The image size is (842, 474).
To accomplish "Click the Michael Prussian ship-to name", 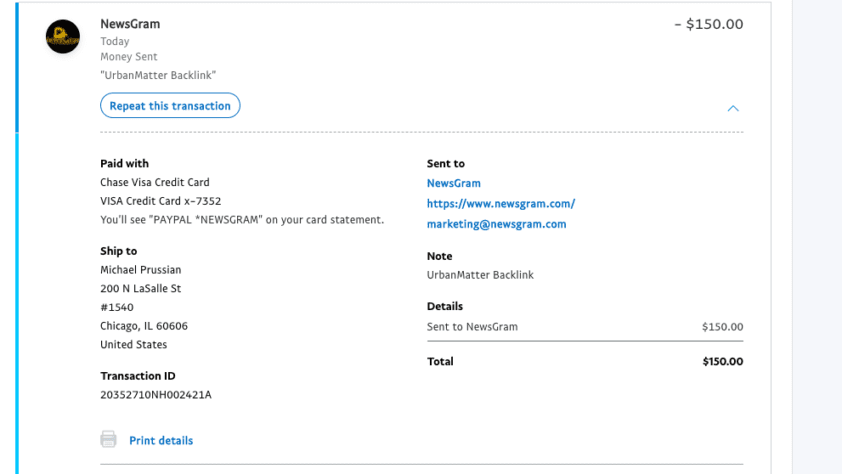I will (140, 270).
